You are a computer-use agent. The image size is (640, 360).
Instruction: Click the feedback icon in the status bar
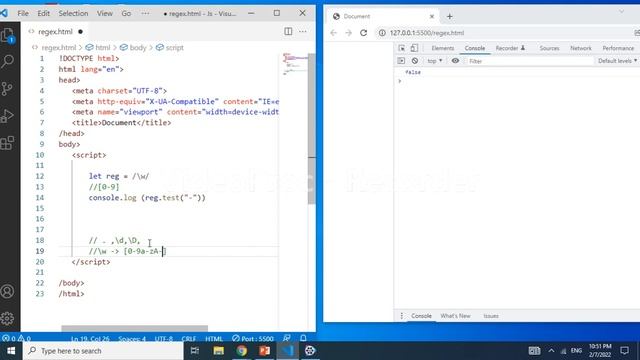click(287, 338)
